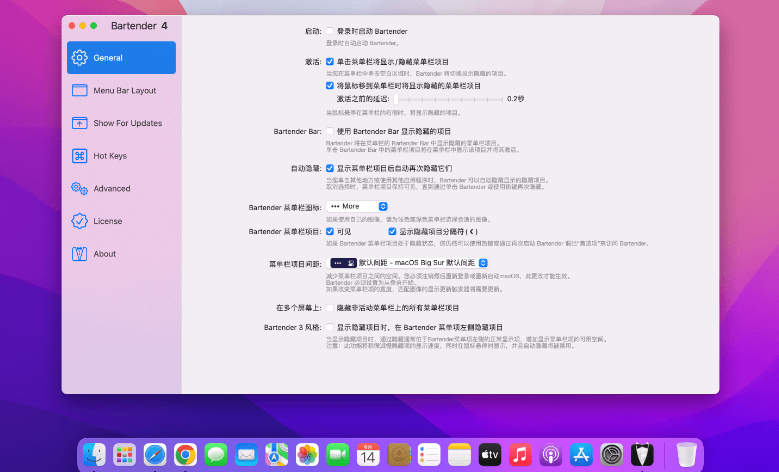This screenshot has height=472, width=779.
Task: Open Bartender menu bar icon dropdown
Action: point(357,206)
